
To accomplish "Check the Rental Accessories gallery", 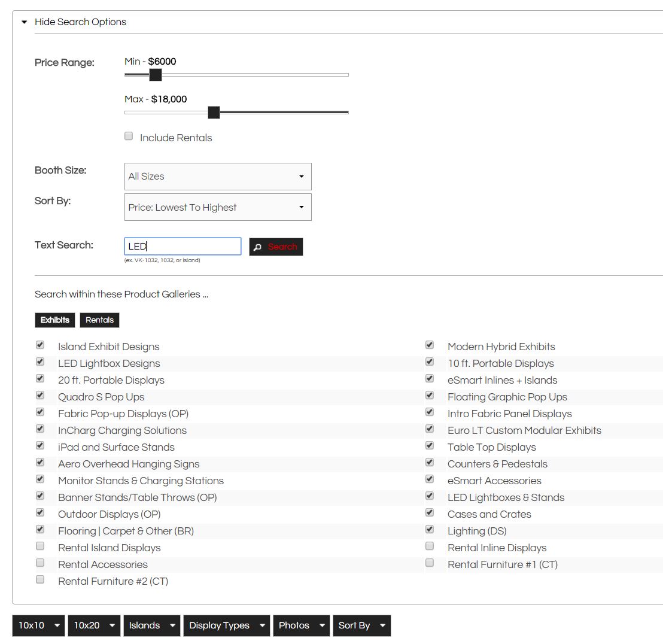I will pyautogui.click(x=40, y=563).
